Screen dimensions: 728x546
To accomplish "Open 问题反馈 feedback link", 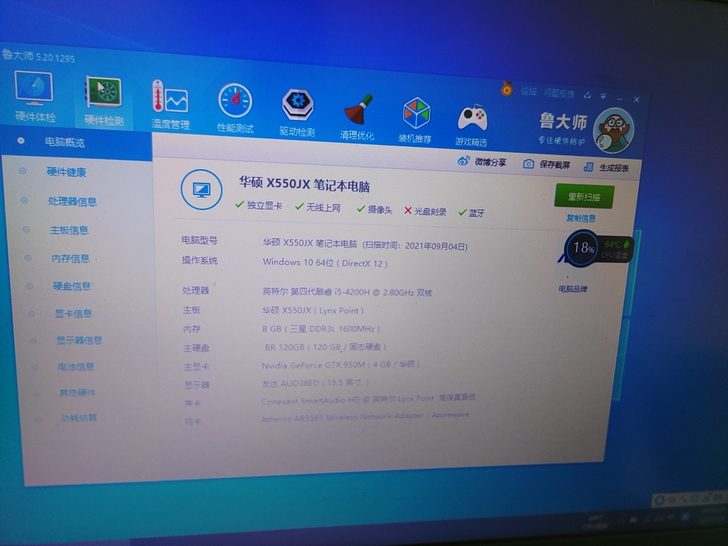I will [559, 93].
